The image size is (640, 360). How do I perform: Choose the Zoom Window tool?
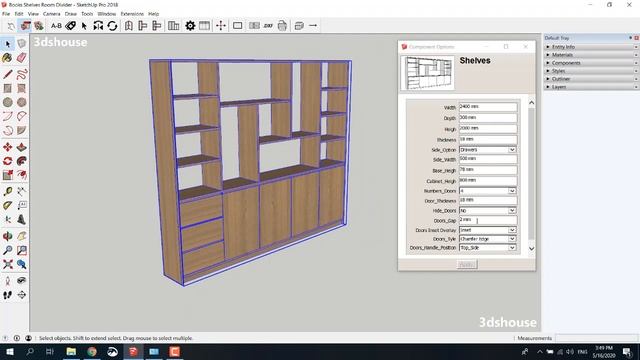[x=22, y=250]
